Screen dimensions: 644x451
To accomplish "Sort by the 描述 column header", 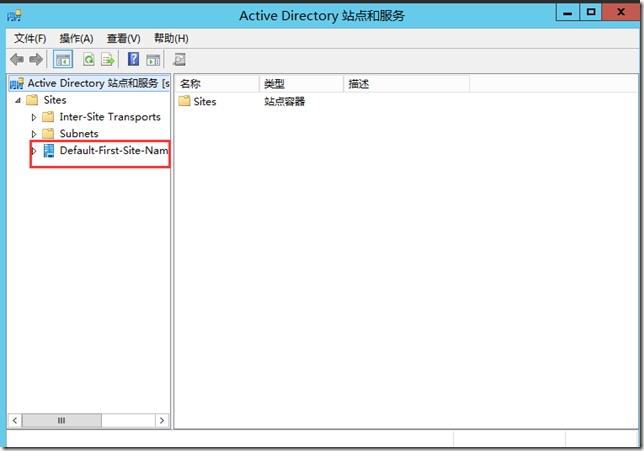I will [407, 84].
